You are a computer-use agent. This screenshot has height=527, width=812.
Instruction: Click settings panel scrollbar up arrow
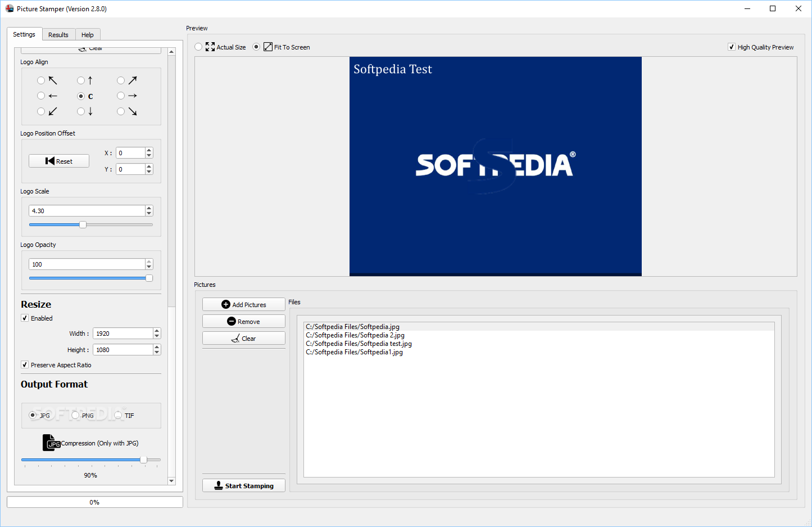[x=171, y=51]
